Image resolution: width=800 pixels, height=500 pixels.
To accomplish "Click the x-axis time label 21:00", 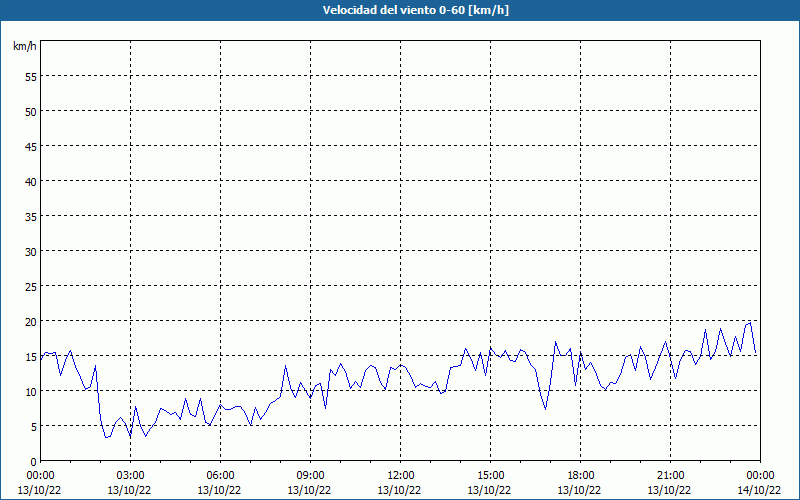I will pyautogui.click(x=670, y=476).
